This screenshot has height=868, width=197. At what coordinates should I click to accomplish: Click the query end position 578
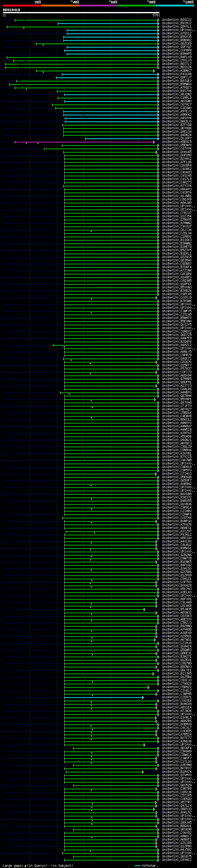coord(155,15)
